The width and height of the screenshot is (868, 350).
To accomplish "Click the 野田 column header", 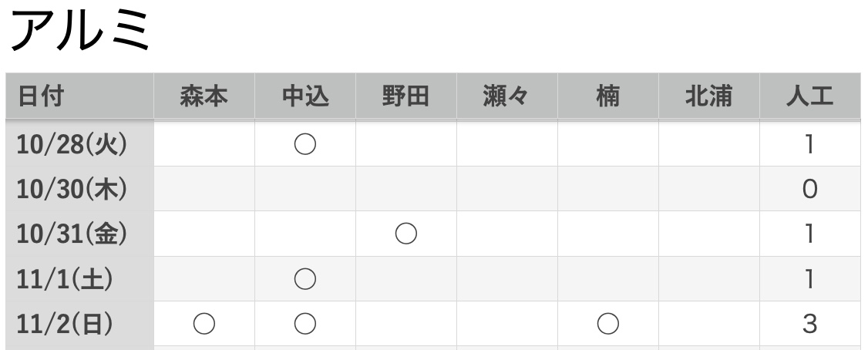I will (x=405, y=96).
